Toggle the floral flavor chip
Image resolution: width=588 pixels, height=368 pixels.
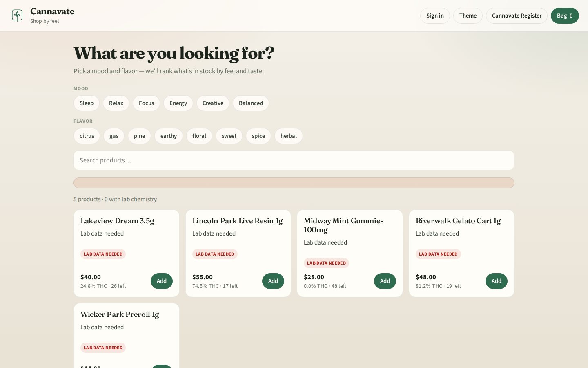(199, 136)
